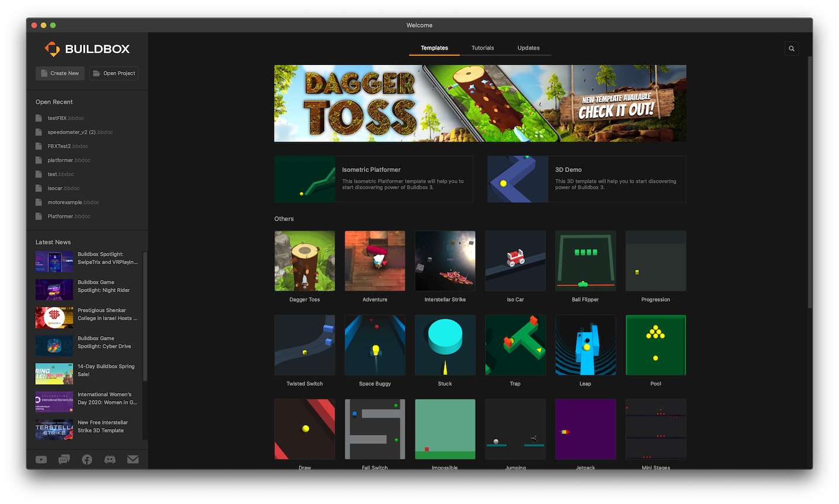The image size is (839, 504).
Task: Open news: 14-Day Buildbox Spring Sale
Action: click(87, 374)
